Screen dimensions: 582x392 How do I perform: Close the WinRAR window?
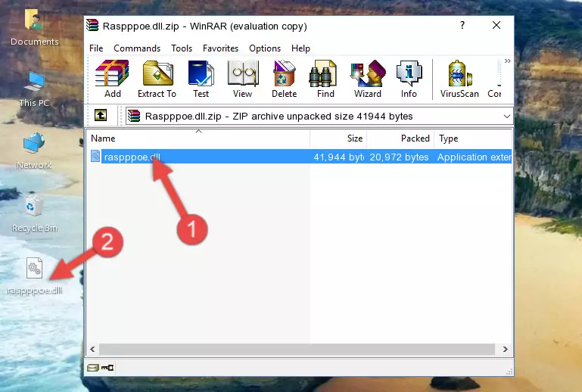coord(496,25)
